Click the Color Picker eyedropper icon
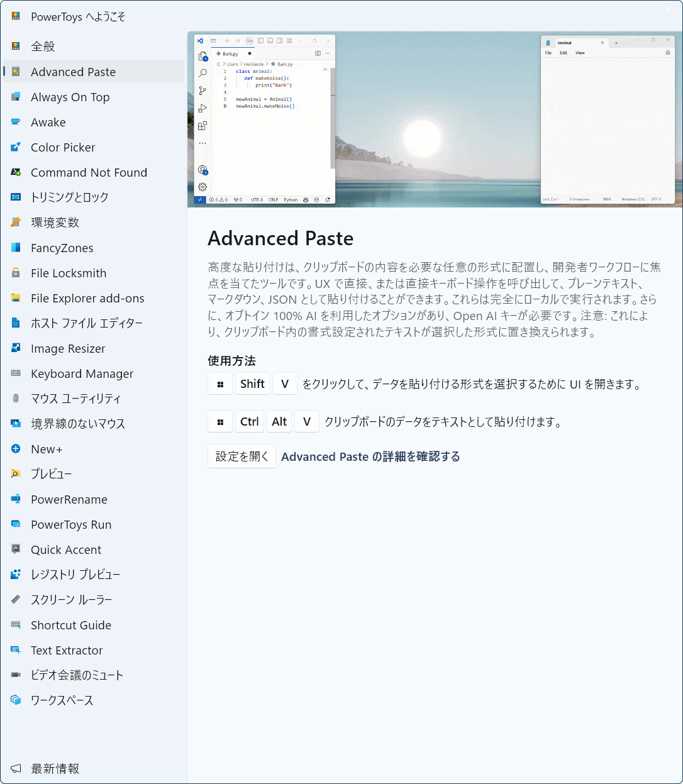Image resolution: width=683 pixels, height=784 pixels. click(16, 147)
